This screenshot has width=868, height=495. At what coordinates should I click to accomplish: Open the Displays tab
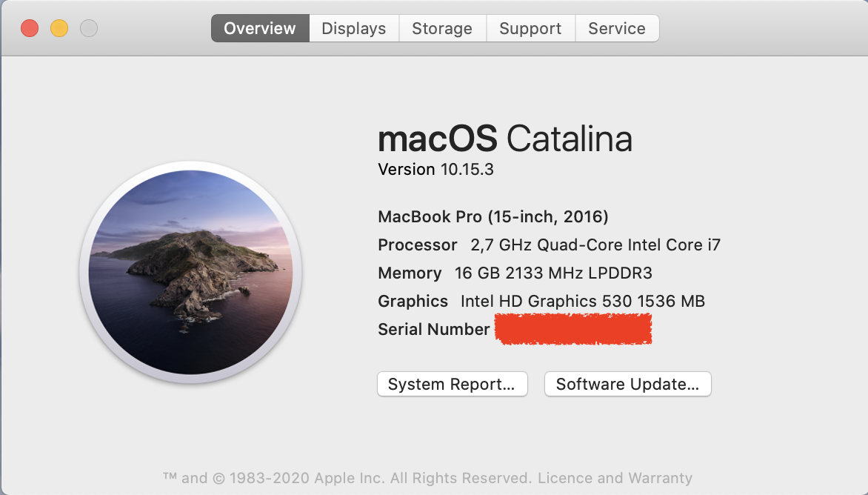click(x=354, y=28)
